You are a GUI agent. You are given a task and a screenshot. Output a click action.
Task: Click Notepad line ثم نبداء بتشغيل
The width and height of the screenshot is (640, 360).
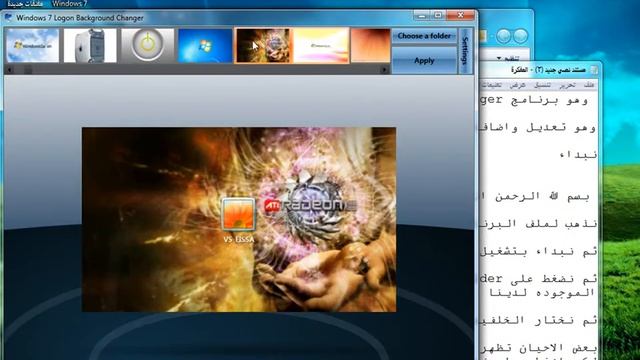point(538,251)
